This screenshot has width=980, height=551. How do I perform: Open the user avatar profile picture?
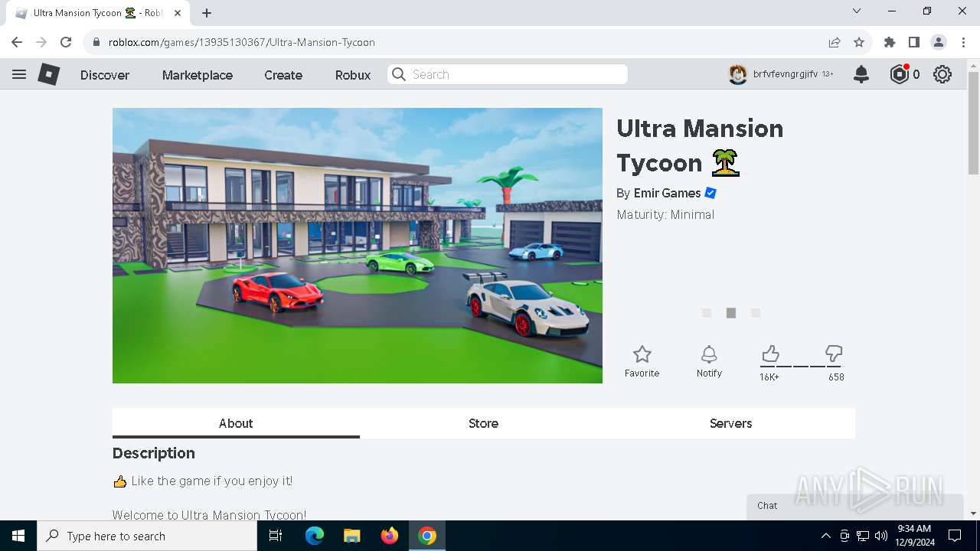pos(737,74)
